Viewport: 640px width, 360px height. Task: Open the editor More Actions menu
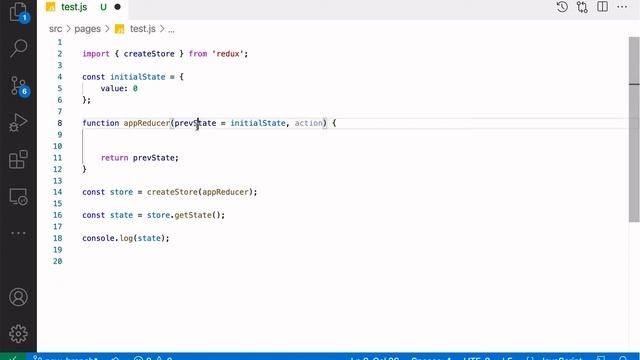pos(622,7)
